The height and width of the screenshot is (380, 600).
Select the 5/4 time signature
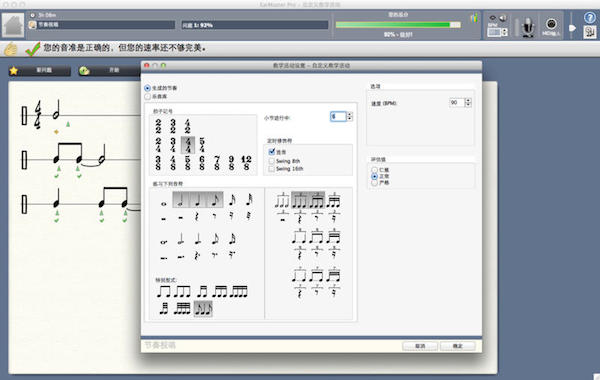tap(202, 145)
